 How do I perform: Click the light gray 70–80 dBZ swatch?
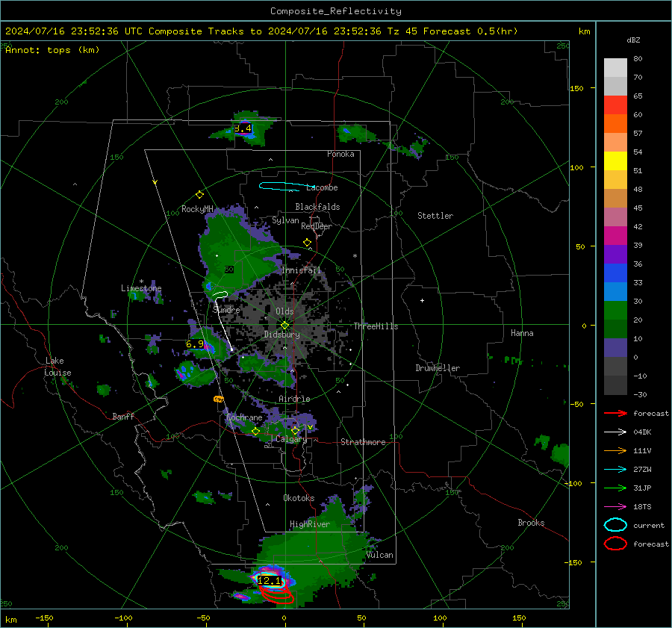[615, 68]
